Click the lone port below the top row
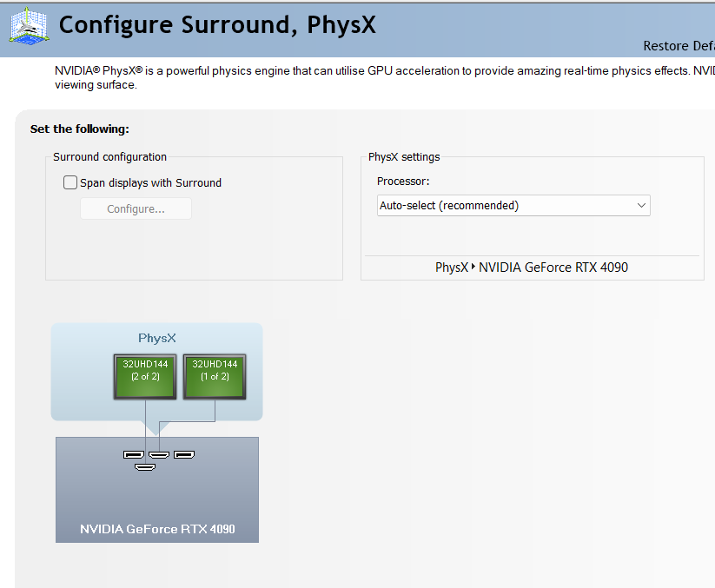This screenshot has width=715, height=588. (145, 467)
